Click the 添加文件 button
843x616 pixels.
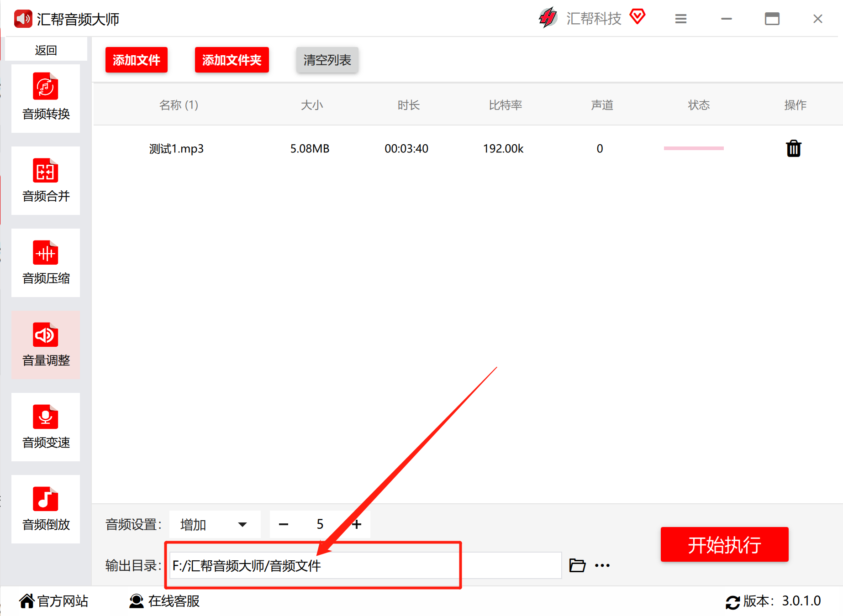[137, 60]
